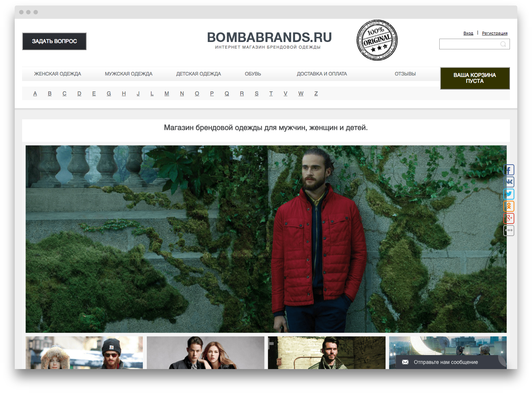Select brands starting with S
The image size is (532, 393).
pos(256,94)
